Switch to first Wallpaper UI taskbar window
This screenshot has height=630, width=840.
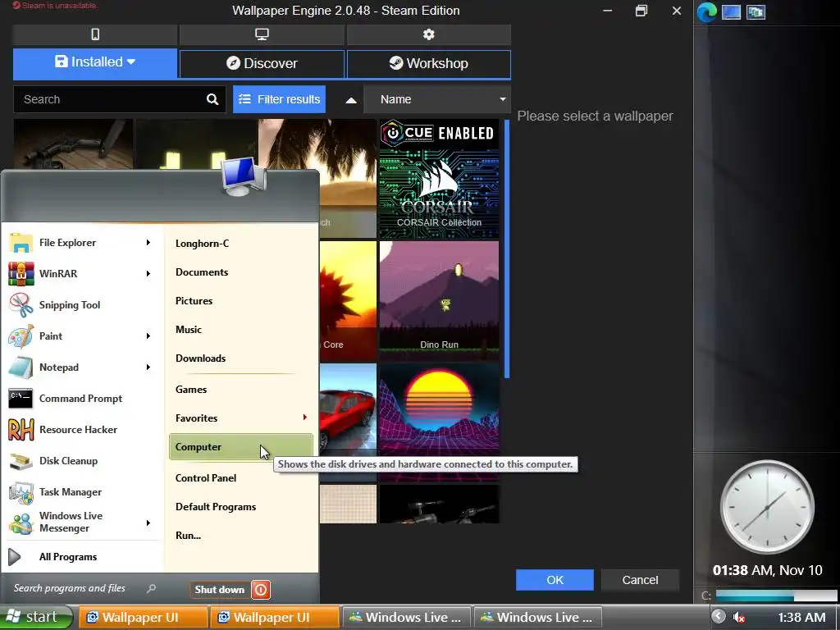[x=143, y=617]
